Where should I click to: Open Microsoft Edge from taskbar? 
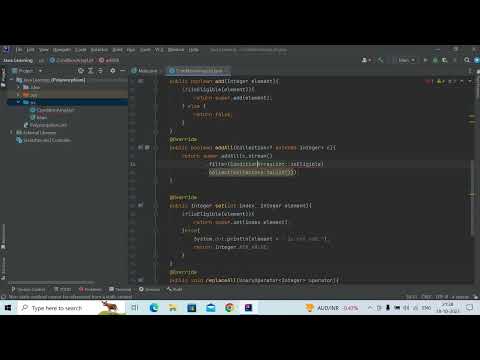(x=154, y=308)
